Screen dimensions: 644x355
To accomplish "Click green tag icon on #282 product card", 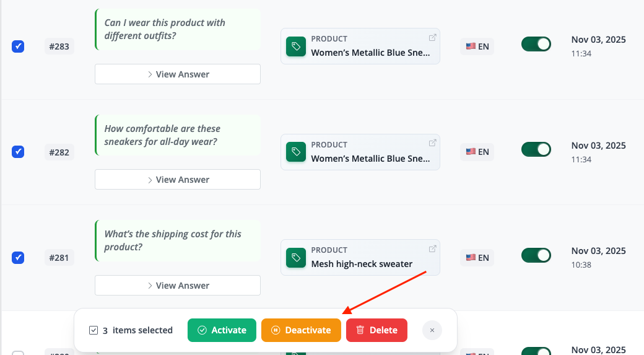I will pos(296,152).
